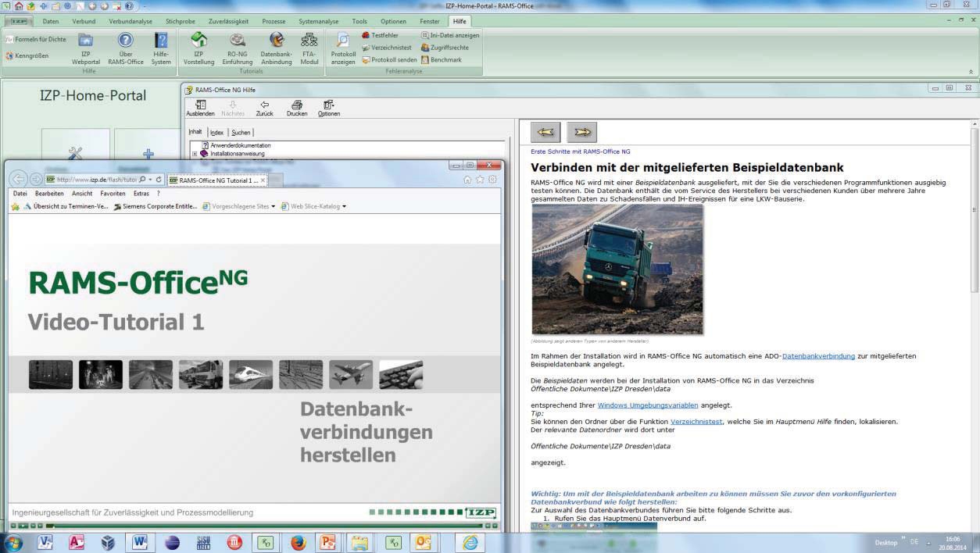This screenshot has height=553, width=980.
Task: Open Formeln für Dichte
Action: [36, 39]
